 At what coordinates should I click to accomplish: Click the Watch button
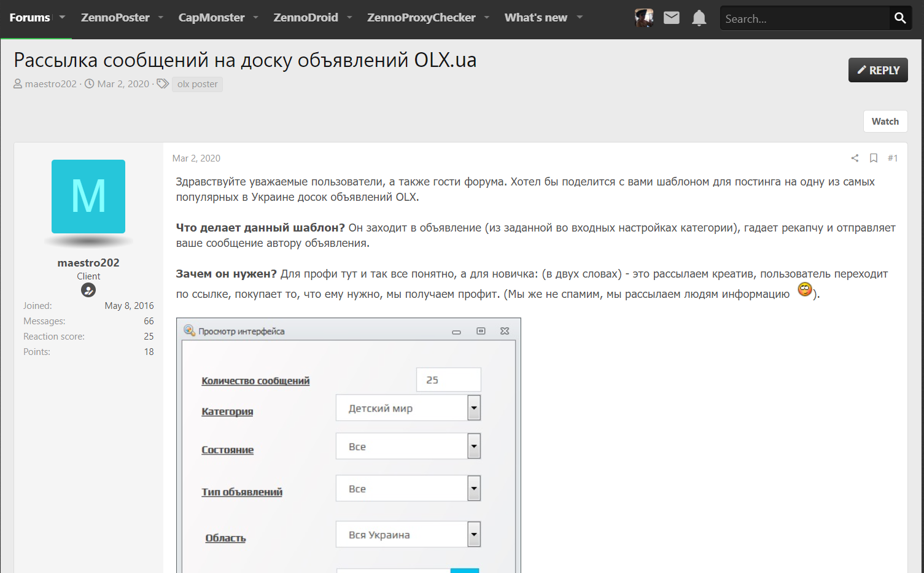point(885,122)
